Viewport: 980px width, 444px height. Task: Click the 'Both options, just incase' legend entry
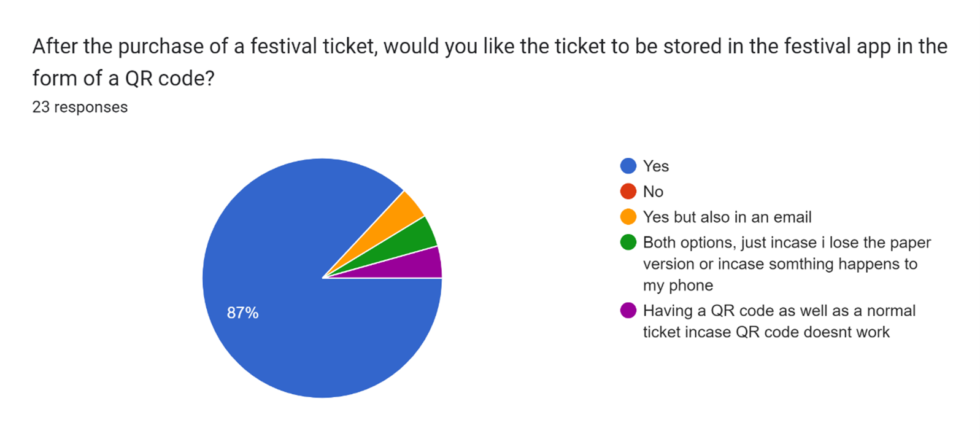click(786, 243)
